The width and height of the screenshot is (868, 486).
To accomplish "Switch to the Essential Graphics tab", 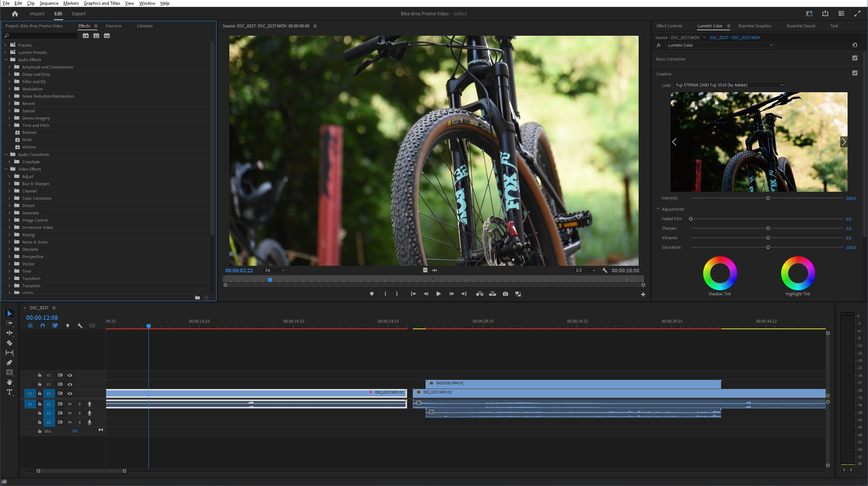I will (x=755, y=26).
